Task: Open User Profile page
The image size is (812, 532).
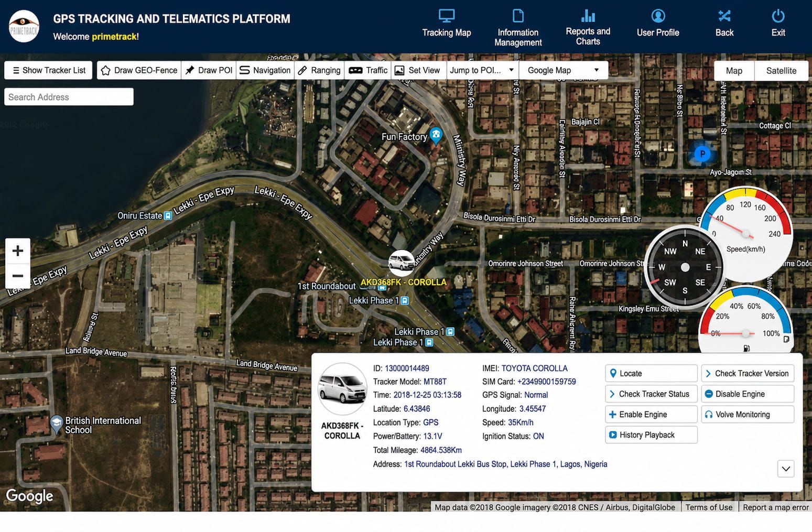Action: click(x=658, y=24)
